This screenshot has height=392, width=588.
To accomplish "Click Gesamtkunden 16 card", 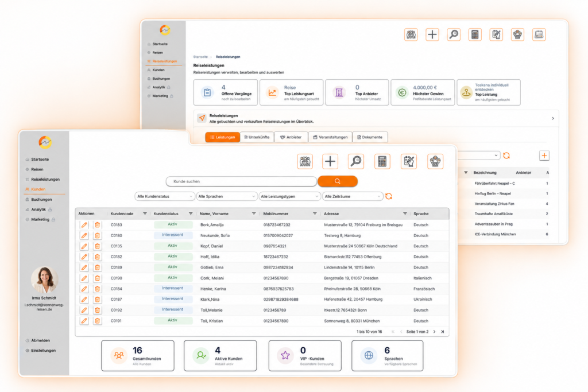I will click(x=138, y=356).
